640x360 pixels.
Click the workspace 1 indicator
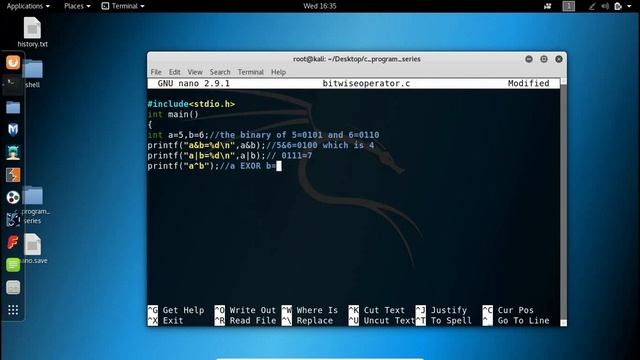569,6
